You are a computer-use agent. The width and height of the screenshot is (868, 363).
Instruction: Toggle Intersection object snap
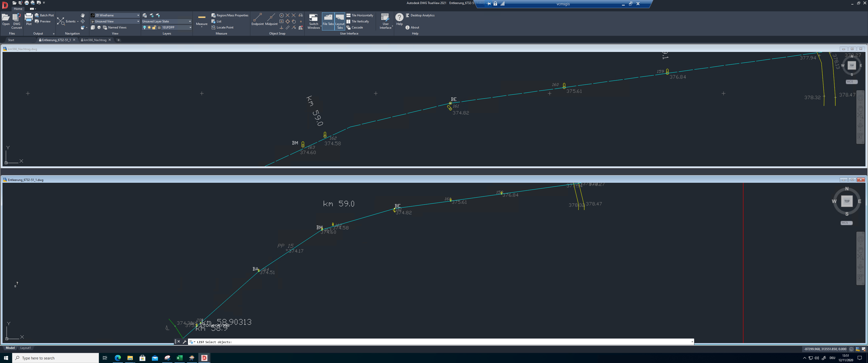[x=287, y=15]
